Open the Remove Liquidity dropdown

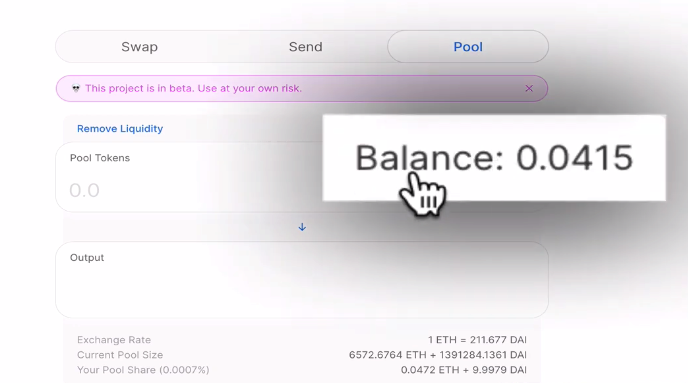pos(120,129)
